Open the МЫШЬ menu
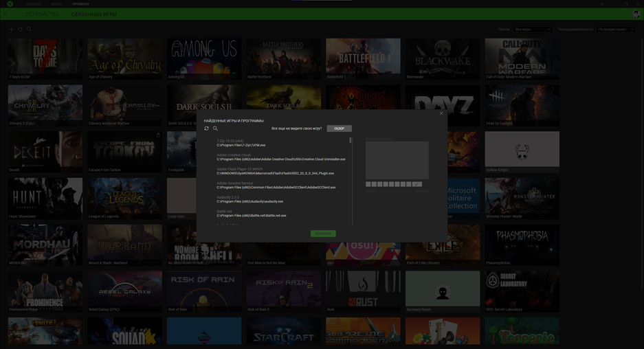The width and height of the screenshot is (644, 349). pyautogui.click(x=56, y=4)
